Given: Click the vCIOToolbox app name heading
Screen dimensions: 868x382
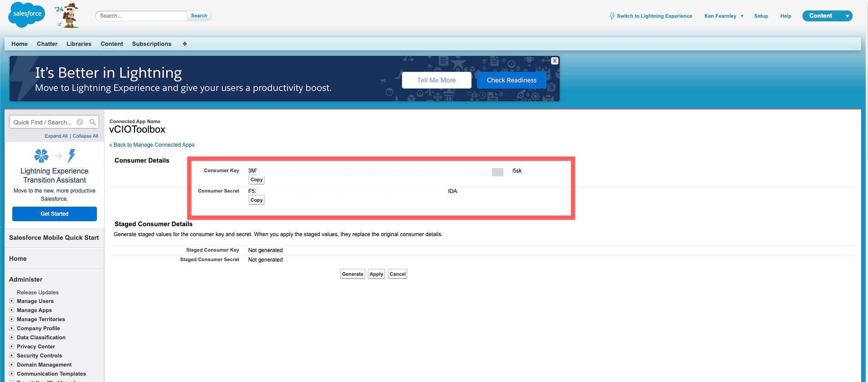Looking at the screenshot, I should [137, 129].
